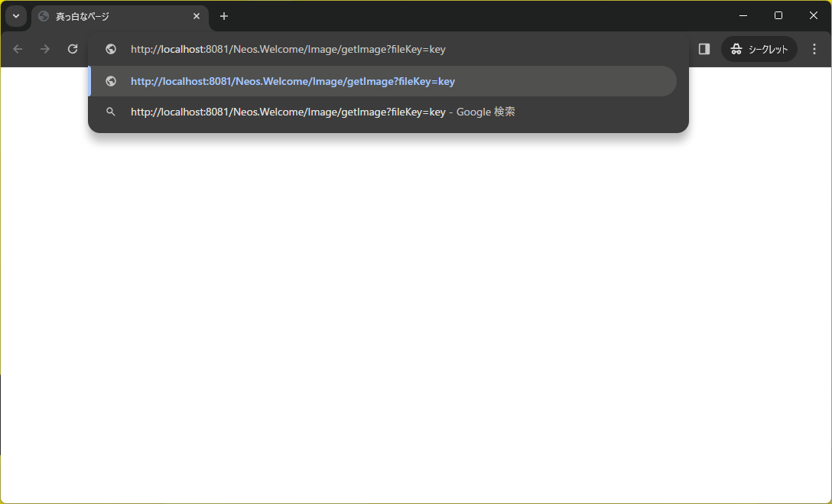Open the tab search dropdown arrow
Viewport: 832px width, 504px height.
point(16,16)
